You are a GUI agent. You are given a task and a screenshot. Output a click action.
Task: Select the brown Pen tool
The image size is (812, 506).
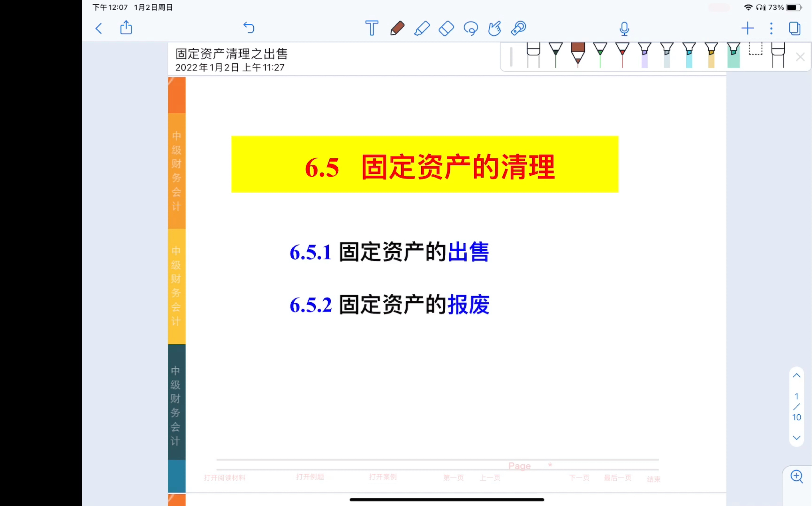click(397, 28)
